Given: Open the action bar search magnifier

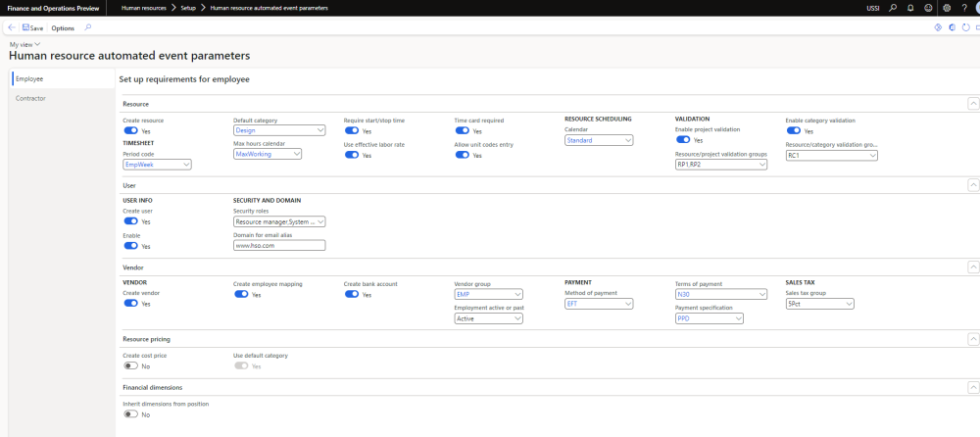Looking at the screenshot, I should tap(88, 27).
